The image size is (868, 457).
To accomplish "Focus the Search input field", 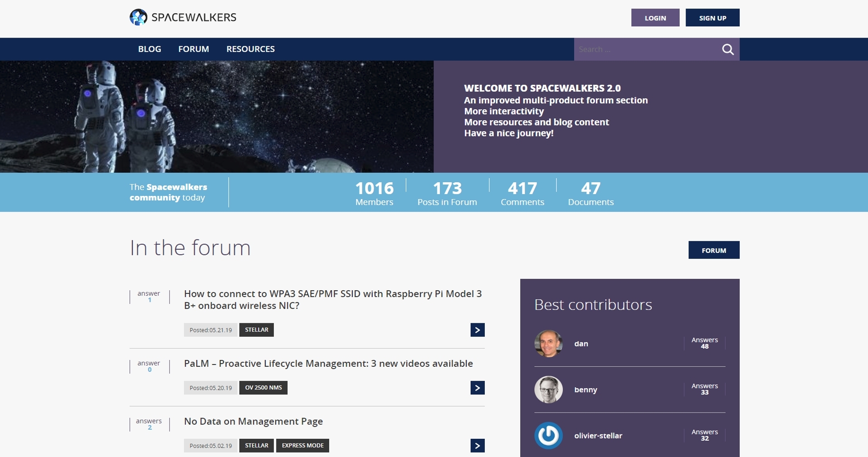I will (646, 49).
